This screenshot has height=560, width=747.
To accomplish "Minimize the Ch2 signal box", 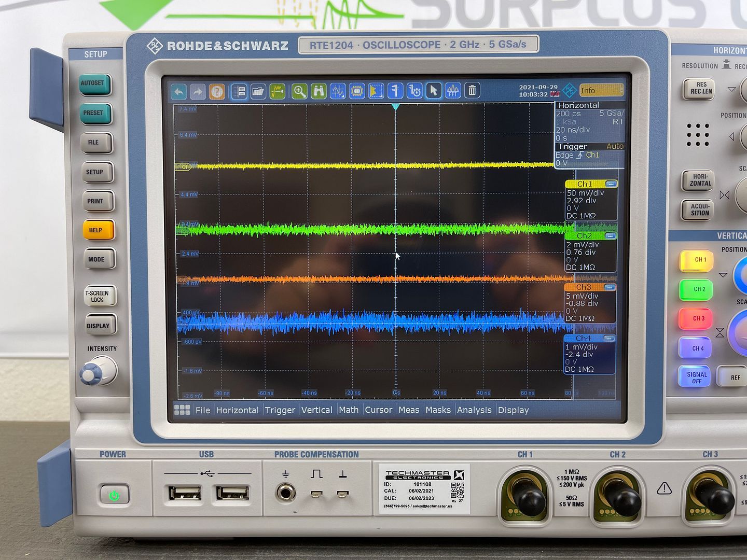I will coord(611,236).
